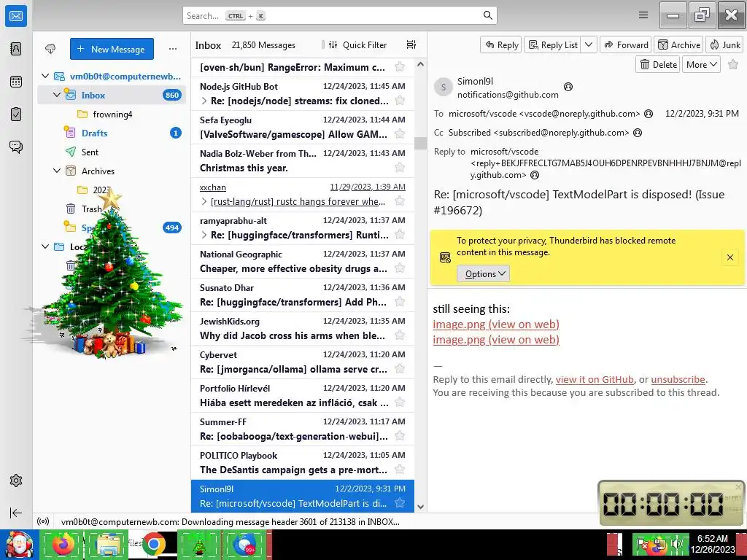Open the Mail space icon

[16, 16]
